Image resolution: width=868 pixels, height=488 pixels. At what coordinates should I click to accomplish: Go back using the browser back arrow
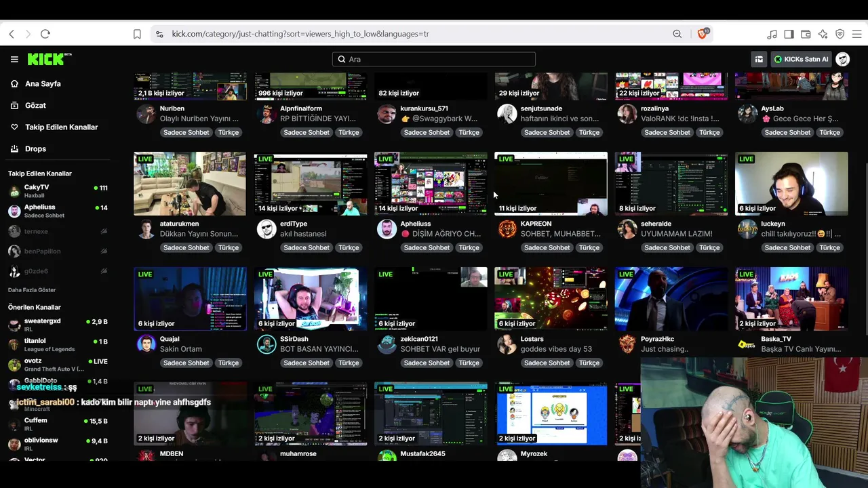12,34
